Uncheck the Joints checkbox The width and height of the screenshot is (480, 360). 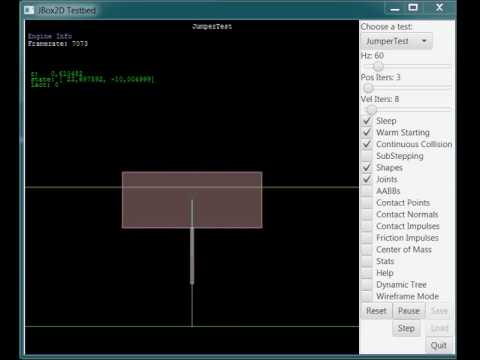367,179
